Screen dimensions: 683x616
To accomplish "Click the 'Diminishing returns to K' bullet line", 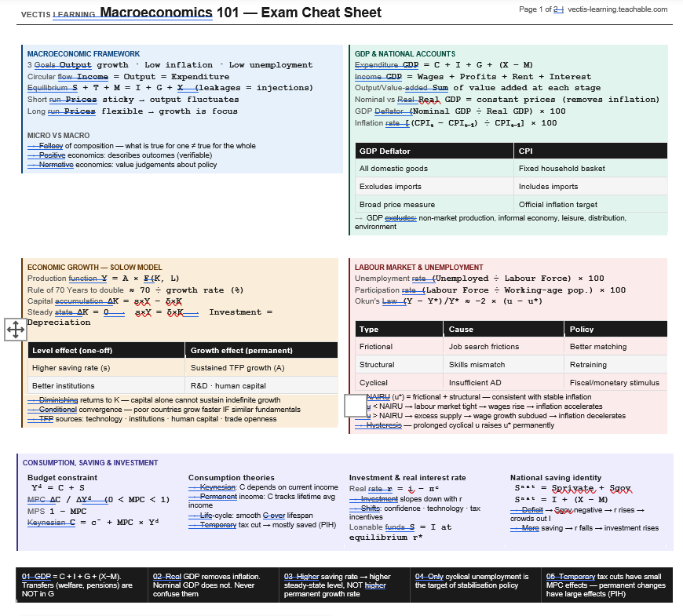I will pos(154,400).
